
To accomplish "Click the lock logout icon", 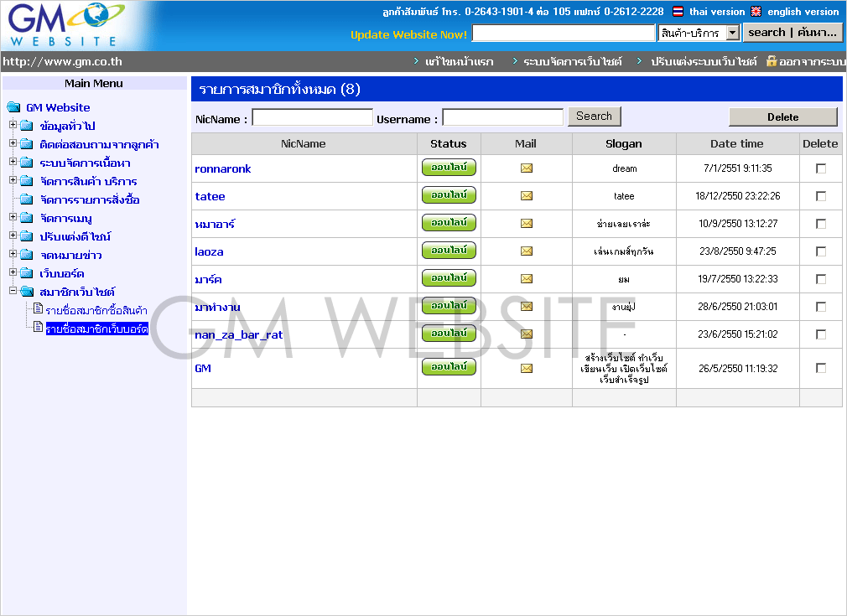I will (x=772, y=61).
